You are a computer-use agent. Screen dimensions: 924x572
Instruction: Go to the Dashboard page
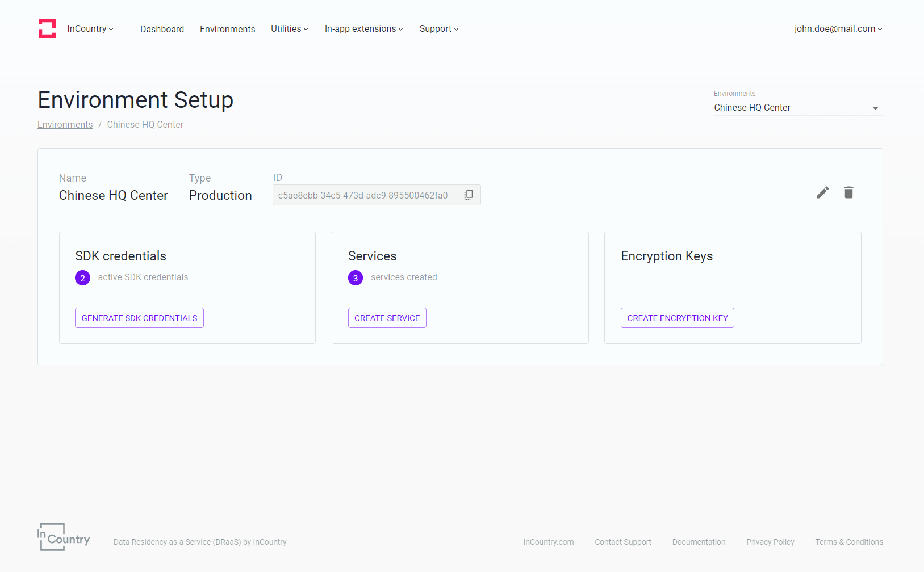162,29
